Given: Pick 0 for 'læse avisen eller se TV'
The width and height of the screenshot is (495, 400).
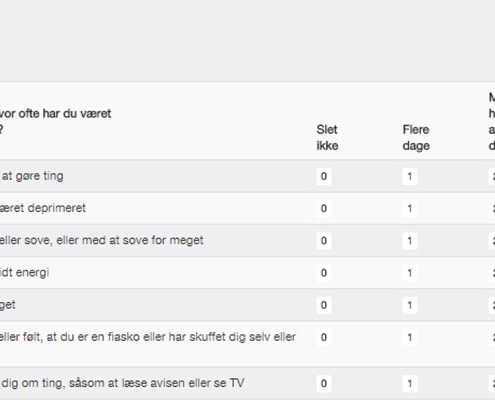Looking at the screenshot, I should [324, 384].
